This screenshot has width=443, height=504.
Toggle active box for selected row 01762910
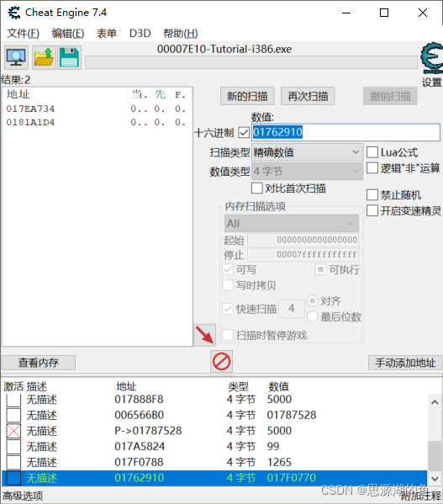coord(13,478)
